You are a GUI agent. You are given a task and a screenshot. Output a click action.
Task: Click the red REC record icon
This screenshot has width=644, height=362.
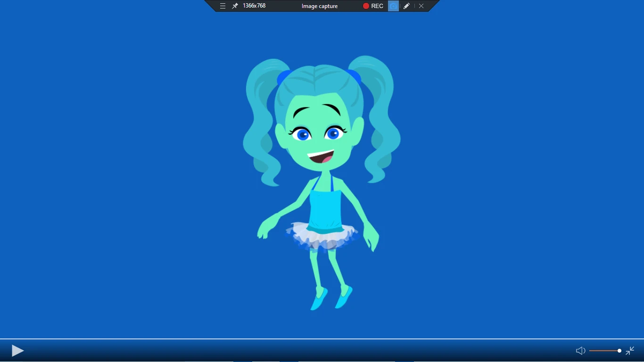(x=365, y=6)
